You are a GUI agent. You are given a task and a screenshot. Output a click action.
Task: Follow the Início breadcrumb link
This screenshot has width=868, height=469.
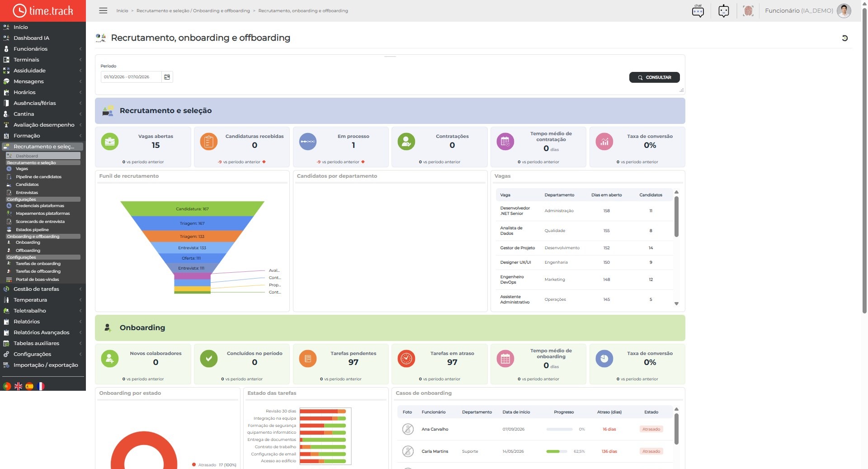122,11
